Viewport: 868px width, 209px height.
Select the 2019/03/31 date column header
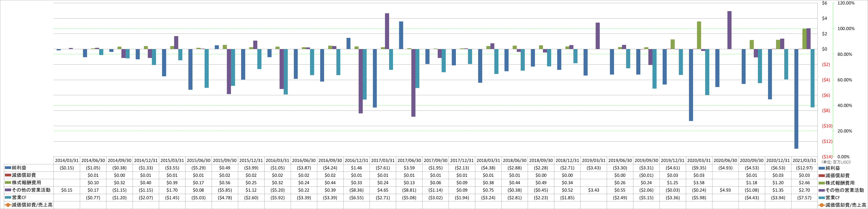click(594, 161)
